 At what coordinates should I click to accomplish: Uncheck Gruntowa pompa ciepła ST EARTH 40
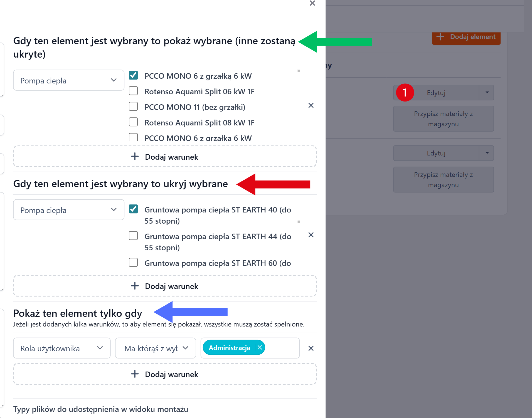tap(133, 209)
